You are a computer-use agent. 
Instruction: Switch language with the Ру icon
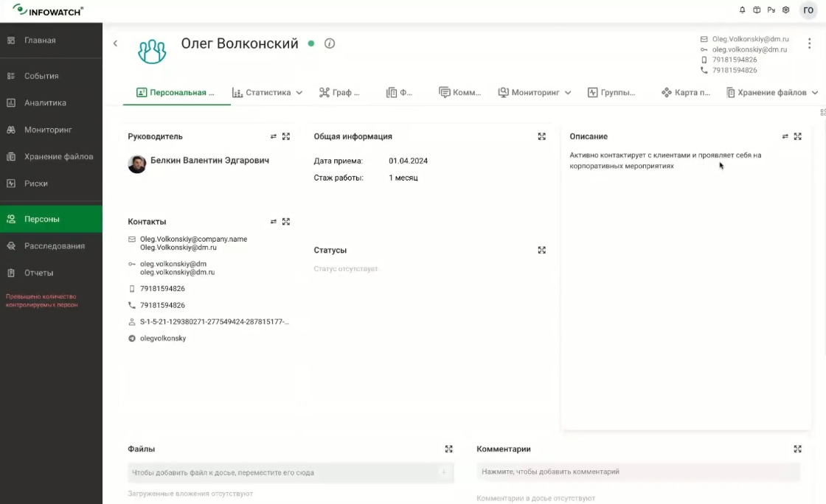(771, 10)
